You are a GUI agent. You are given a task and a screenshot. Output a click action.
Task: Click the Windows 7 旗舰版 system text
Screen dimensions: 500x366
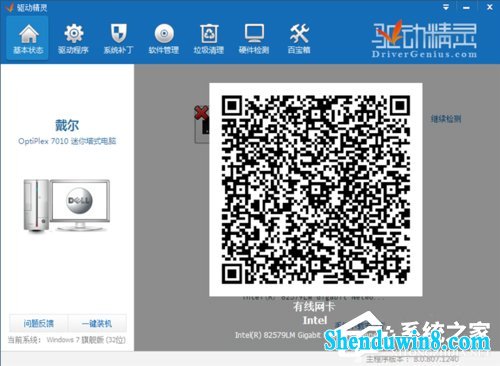pyautogui.click(x=86, y=340)
